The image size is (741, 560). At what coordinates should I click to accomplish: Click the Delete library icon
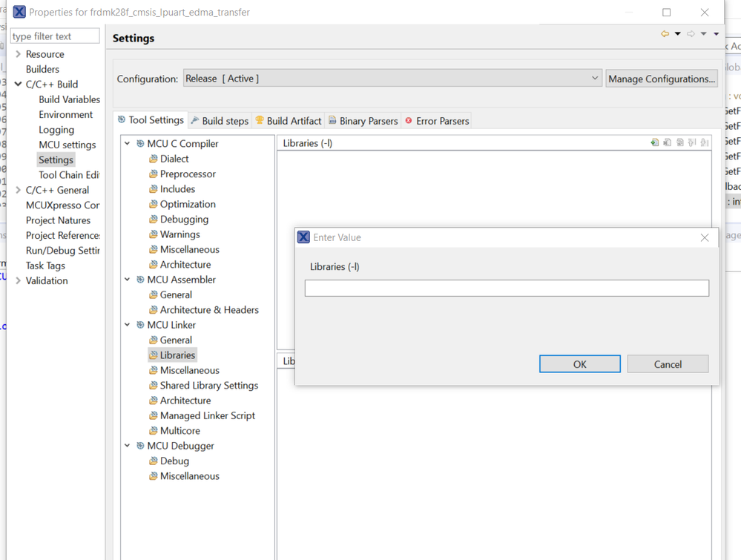click(x=667, y=142)
